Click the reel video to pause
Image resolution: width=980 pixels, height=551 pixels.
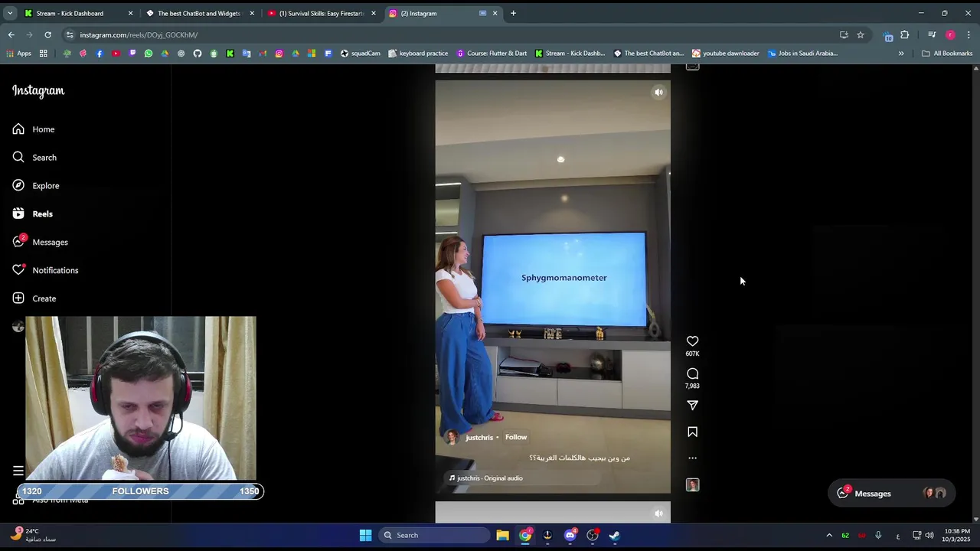click(553, 287)
